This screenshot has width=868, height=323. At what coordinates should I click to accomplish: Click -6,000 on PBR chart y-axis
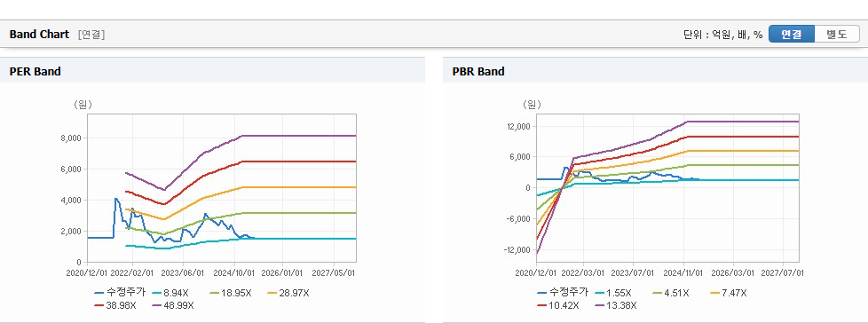click(x=518, y=218)
